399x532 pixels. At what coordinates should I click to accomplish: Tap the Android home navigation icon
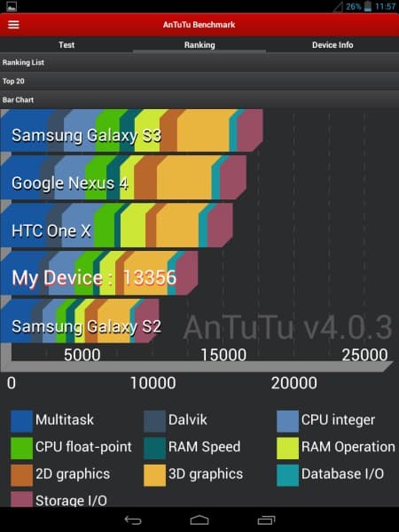(x=199, y=520)
